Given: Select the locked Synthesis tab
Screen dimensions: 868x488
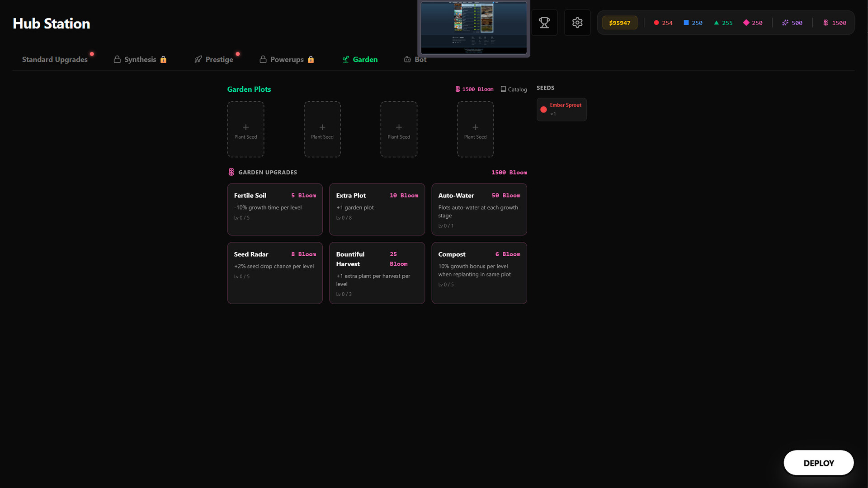Looking at the screenshot, I should pos(140,60).
